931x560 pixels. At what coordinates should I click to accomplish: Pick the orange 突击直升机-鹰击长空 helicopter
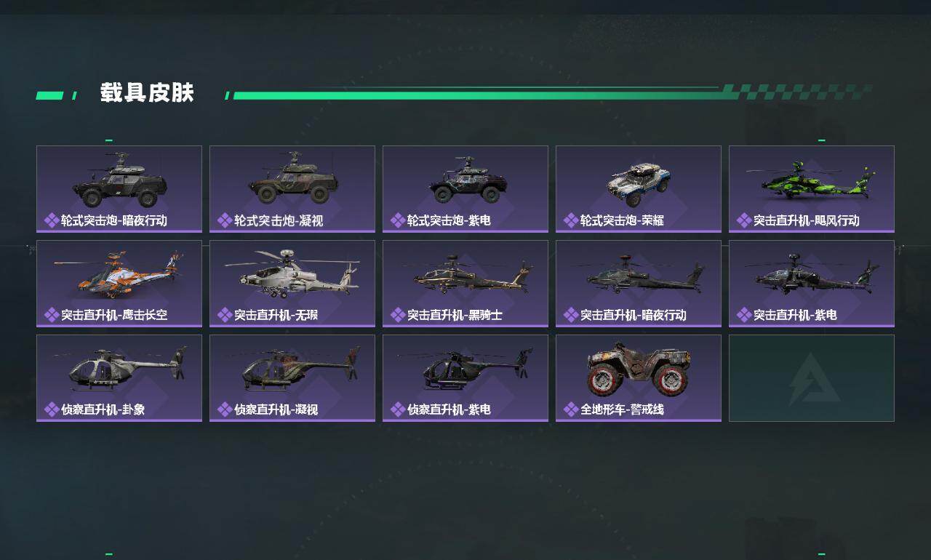[x=119, y=284]
